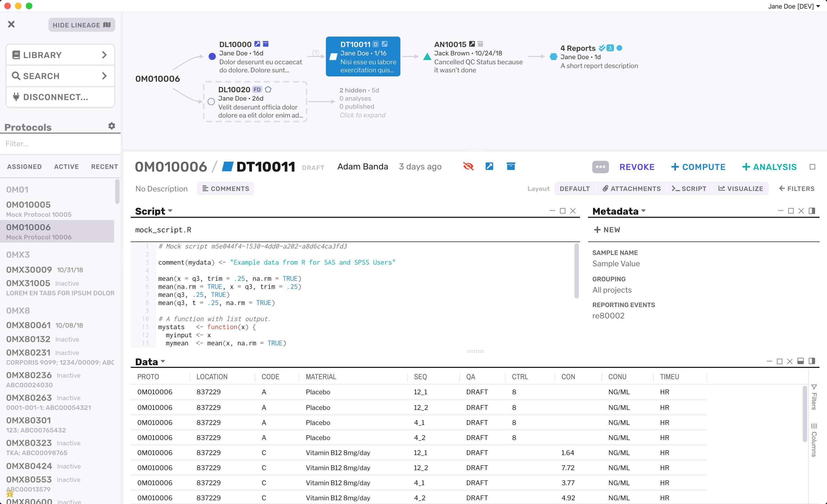Minimize the Metadata panel
This screenshot has width=827, height=504.
(780, 211)
